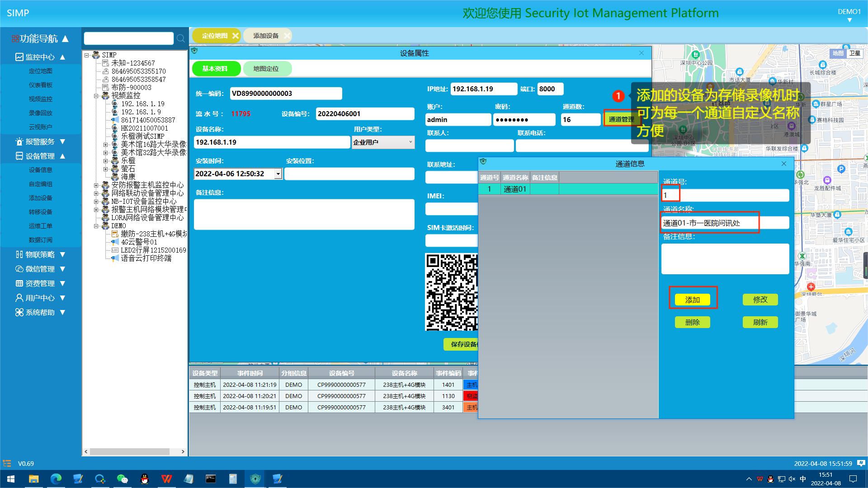Open 录像回放 in the navigation menu

tap(41, 113)
